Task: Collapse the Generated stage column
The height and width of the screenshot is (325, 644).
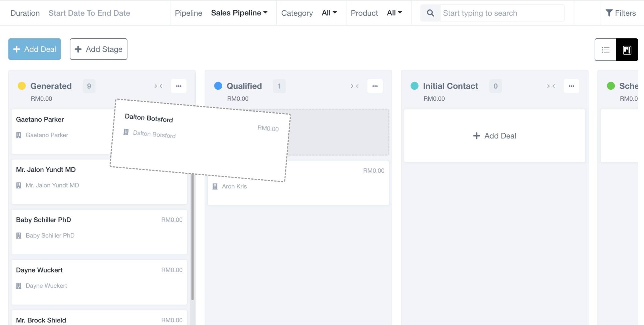Action: click(x=158, y=86)
